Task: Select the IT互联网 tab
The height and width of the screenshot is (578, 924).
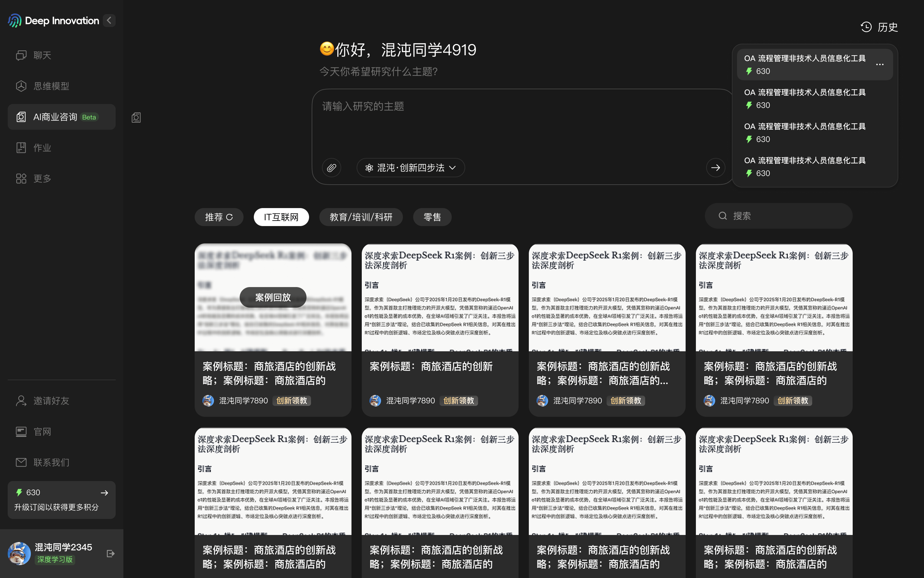Action: [281, 217]
